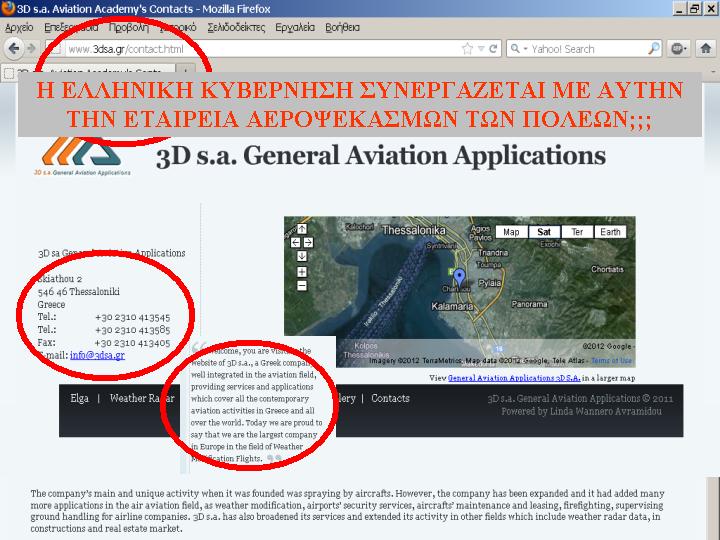Select the Ter terrain map view
This screenshot has height=540, width=720.
click(577, 232)
